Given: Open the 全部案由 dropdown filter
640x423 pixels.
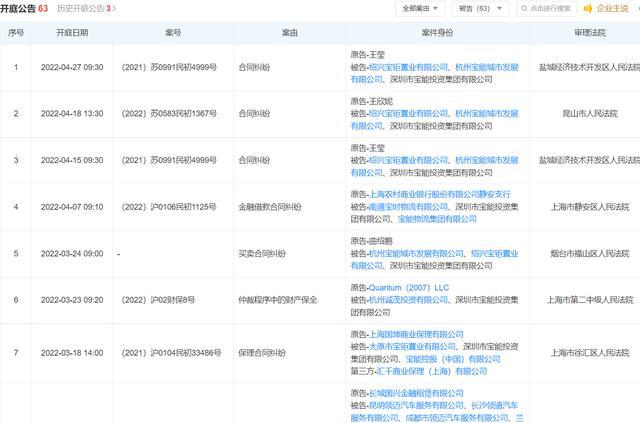Looking at the screenshot, I should tap(420, 9).
